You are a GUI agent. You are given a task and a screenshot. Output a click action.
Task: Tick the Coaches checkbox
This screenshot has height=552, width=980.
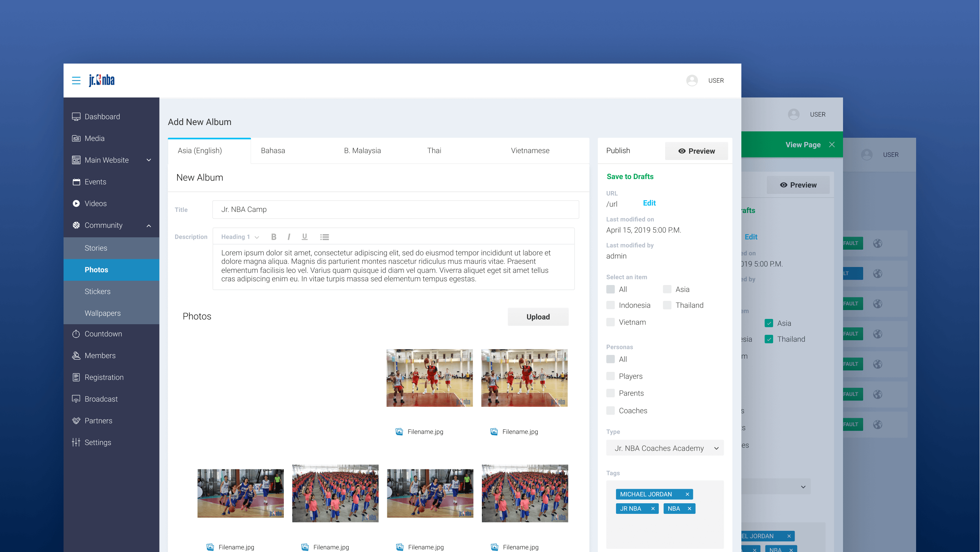[611, 410]
